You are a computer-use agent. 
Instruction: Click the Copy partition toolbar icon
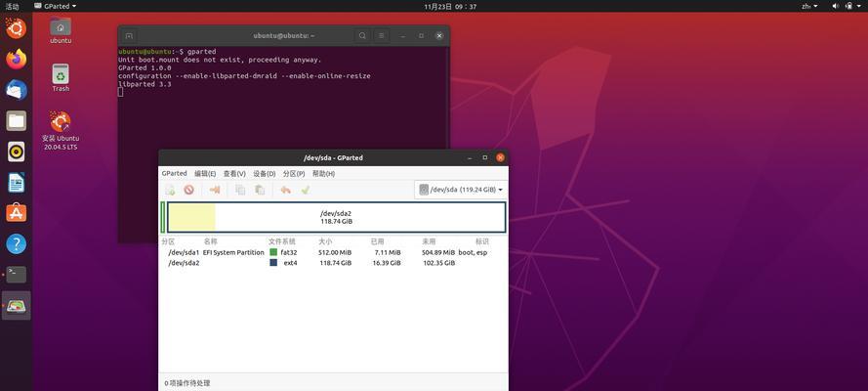click(240, 190)
